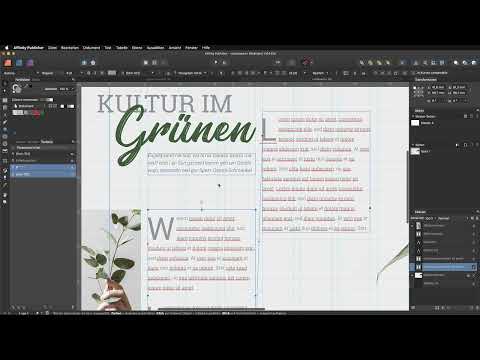
Task: Select the page thumbnail under Seiten
Action: click(x=415, y=151)
